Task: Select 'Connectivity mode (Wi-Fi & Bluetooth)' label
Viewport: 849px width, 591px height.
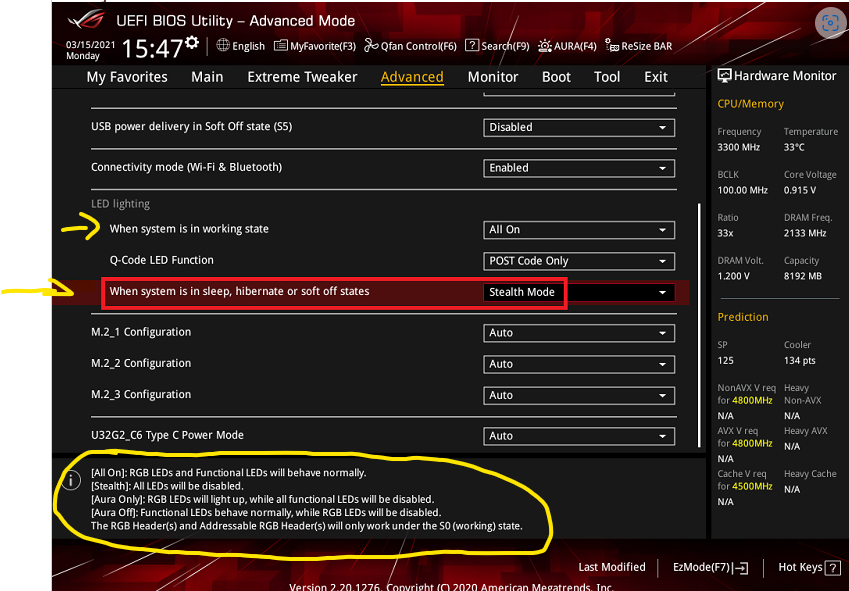Action: 186,167
